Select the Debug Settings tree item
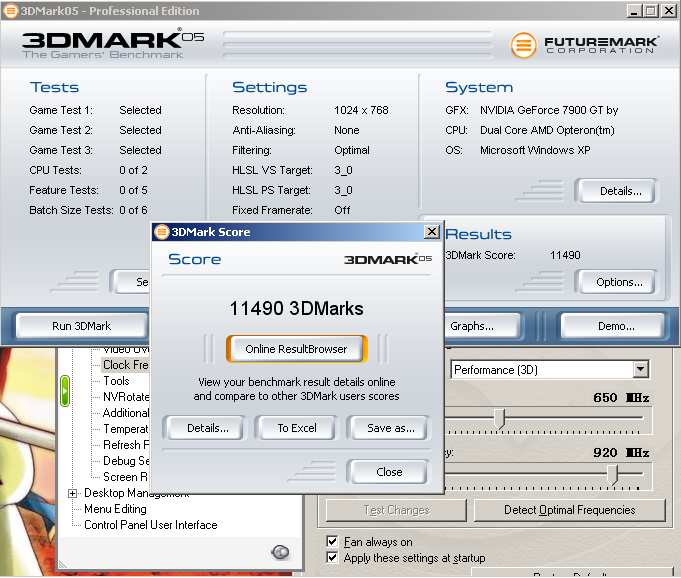 tap(126, 461)
